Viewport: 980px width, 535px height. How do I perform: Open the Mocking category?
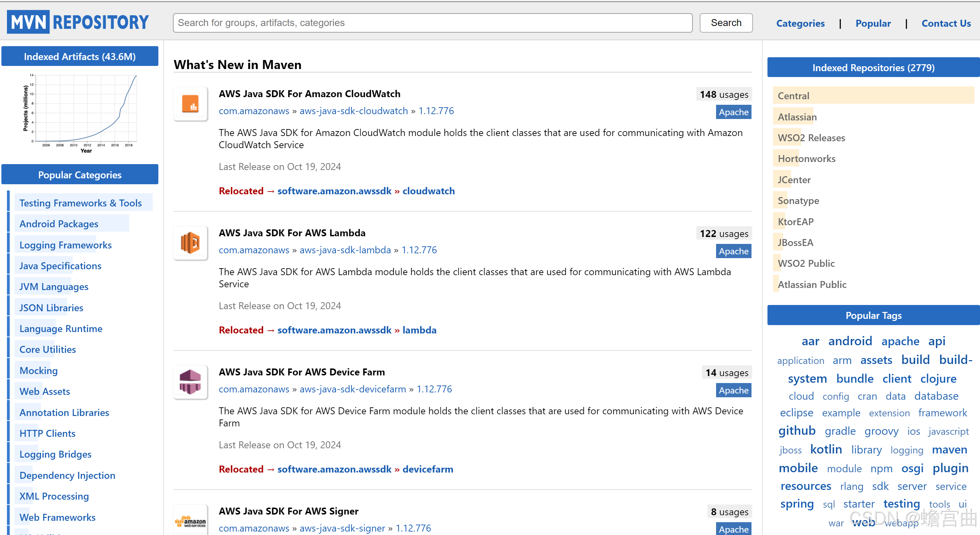point(39,370)
